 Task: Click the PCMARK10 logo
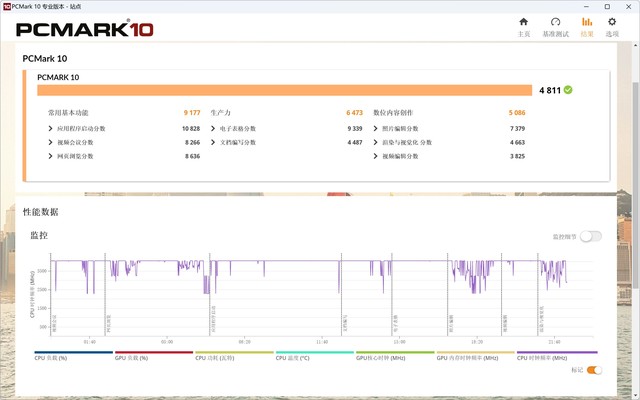tap(84, 29)
